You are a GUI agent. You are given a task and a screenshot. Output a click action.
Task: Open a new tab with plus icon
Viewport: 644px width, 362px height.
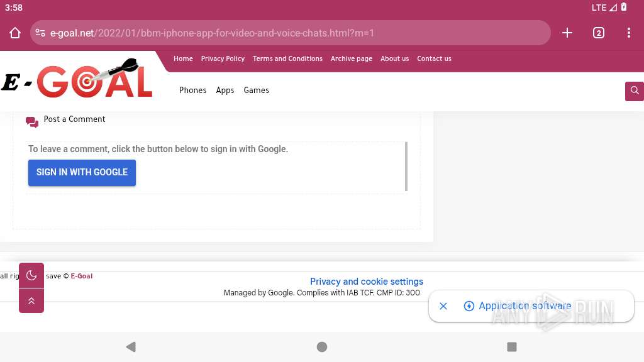pyautogui.click(x=567, y=33)
